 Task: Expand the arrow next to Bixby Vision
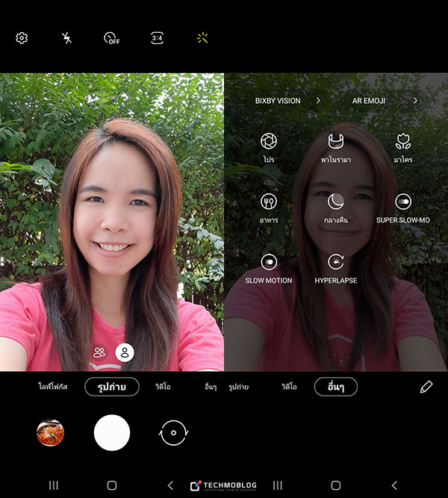(x=318, y=101)
